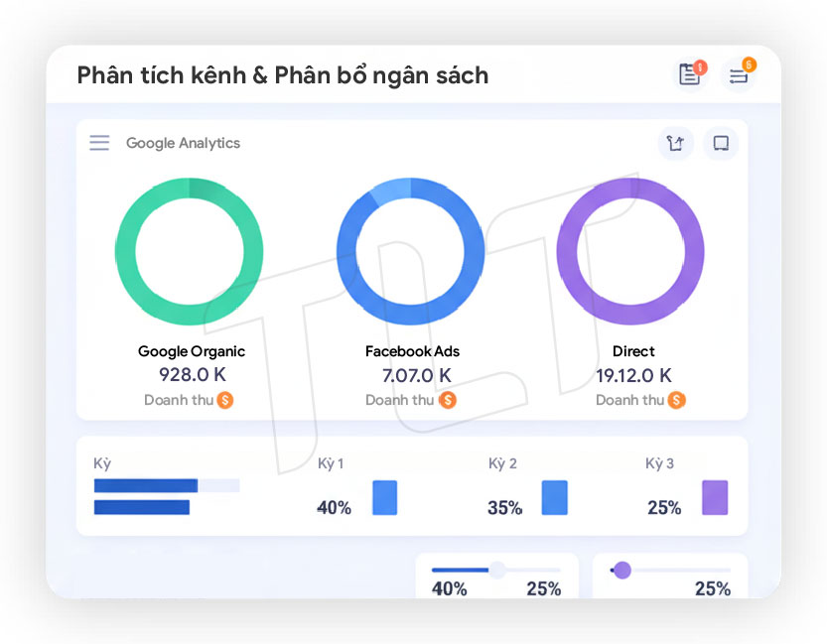
Task: Open the hamburger menu beside Google Analytics
Action: point(99,143)
